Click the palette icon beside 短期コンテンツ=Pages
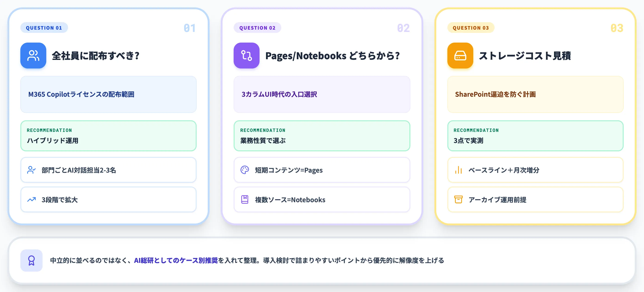The image size is (644, 292). click(245, 170)
